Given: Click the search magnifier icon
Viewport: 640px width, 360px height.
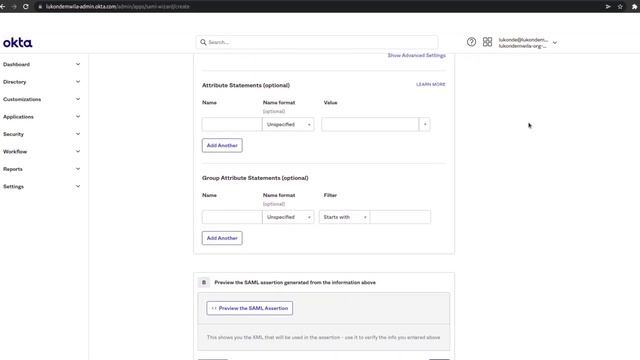Looking at the screenshot, I should [203, 42].
